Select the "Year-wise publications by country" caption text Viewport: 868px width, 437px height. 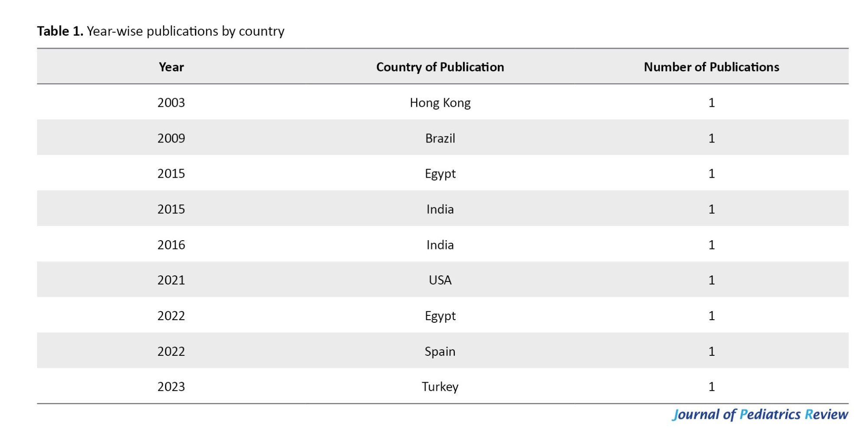(x=185, y=31)
